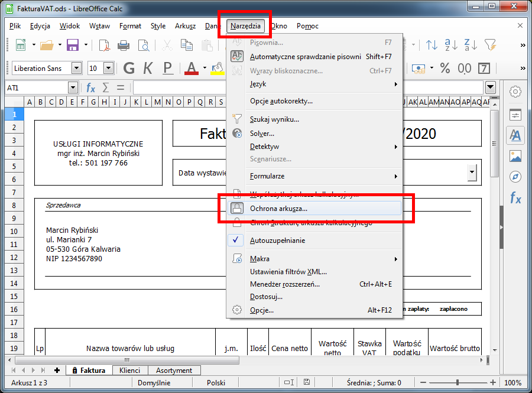Click the Dostosuj menu entry
The width and height of the screenshot is (532, 393).
tap(266, 297)
